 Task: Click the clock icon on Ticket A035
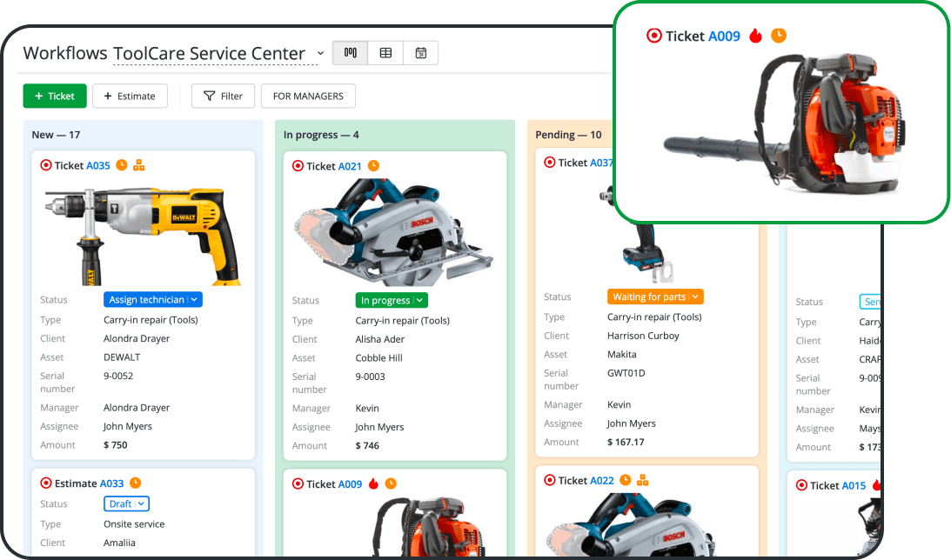click(122, 165)
